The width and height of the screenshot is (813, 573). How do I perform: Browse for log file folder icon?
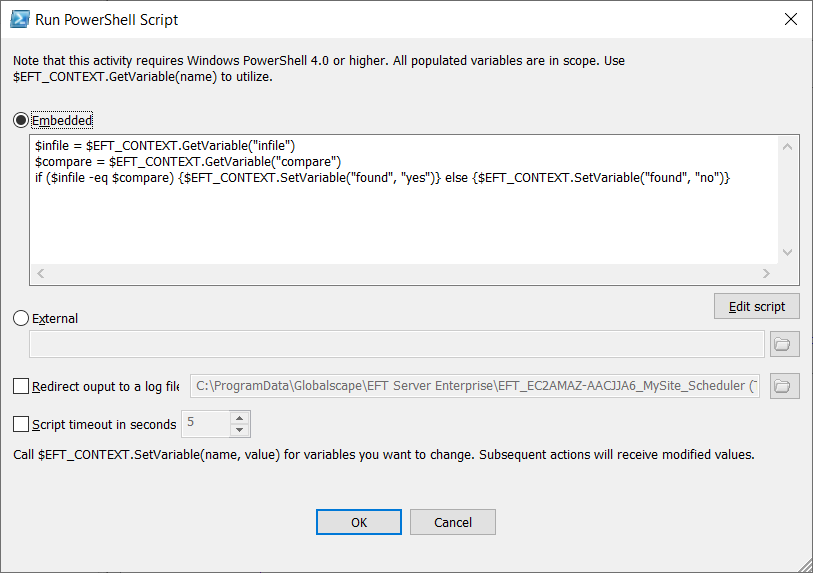pos(784,385)
